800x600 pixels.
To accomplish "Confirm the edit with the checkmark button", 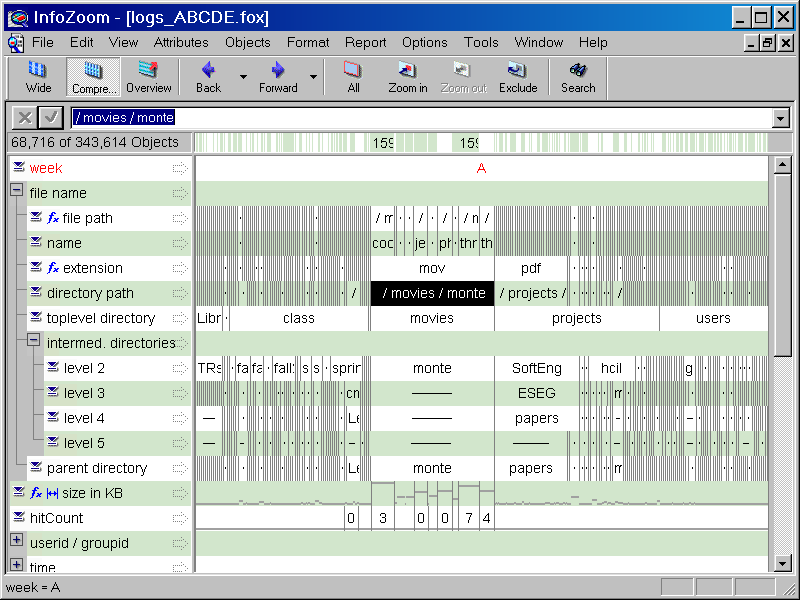I will [x=51, y=118].
